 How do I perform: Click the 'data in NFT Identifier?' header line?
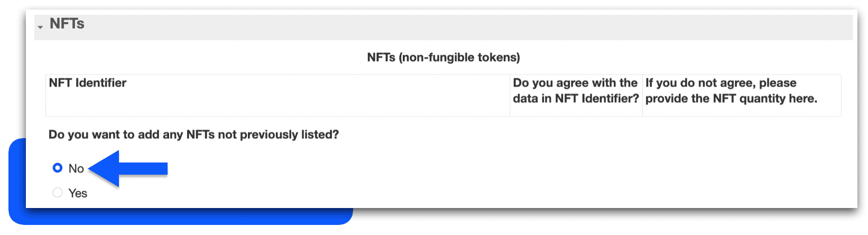coord(576,98)
